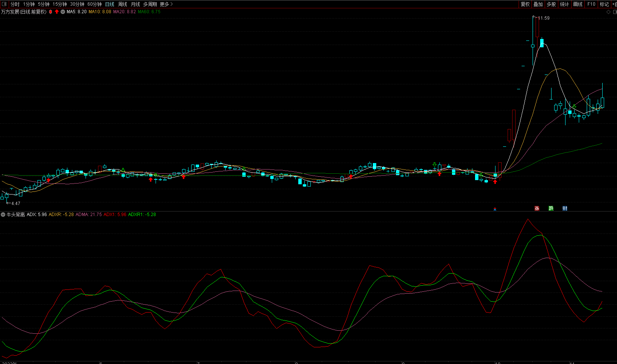Click 标记 mark button

tap(604, 4)
